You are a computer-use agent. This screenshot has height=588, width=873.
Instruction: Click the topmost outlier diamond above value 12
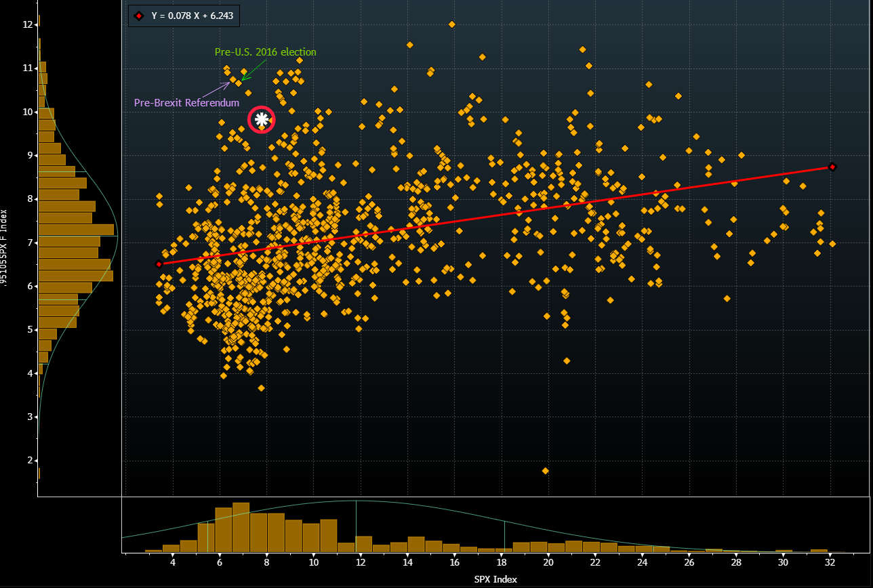coord(451,23)
